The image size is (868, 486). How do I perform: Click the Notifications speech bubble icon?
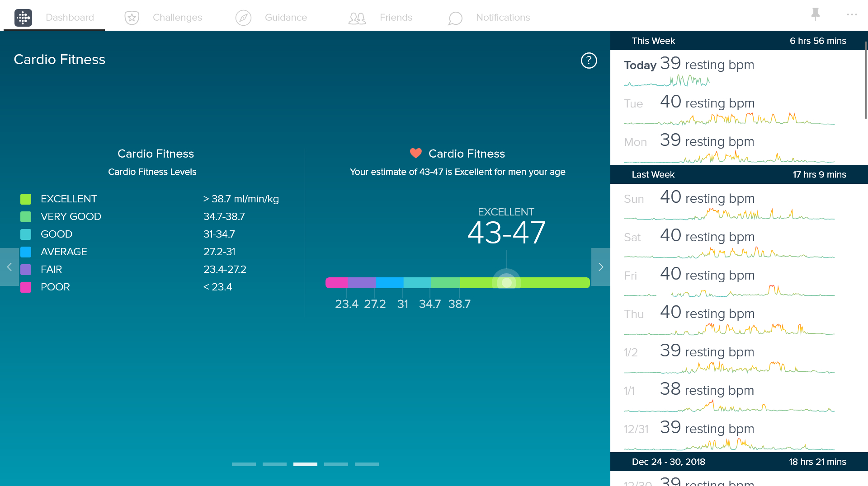tap(455, 18)
